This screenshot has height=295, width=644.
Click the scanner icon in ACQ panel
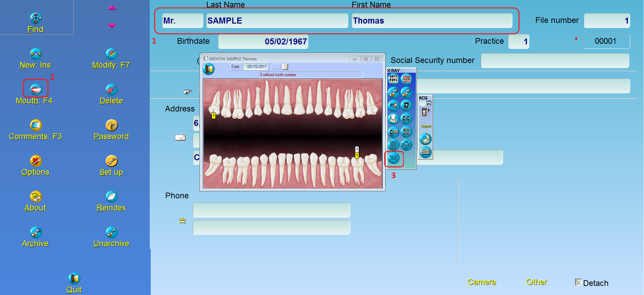(425, 139)
